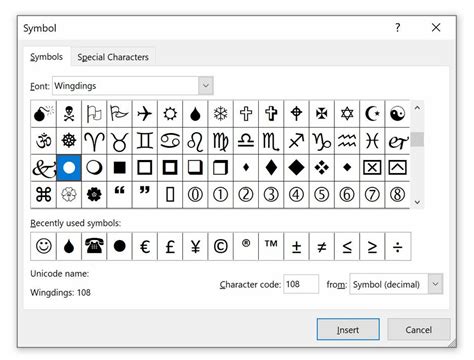Insert recently used smiley face symbol
This screenshot has height=360, width=474.
click(x=44, y=247)
